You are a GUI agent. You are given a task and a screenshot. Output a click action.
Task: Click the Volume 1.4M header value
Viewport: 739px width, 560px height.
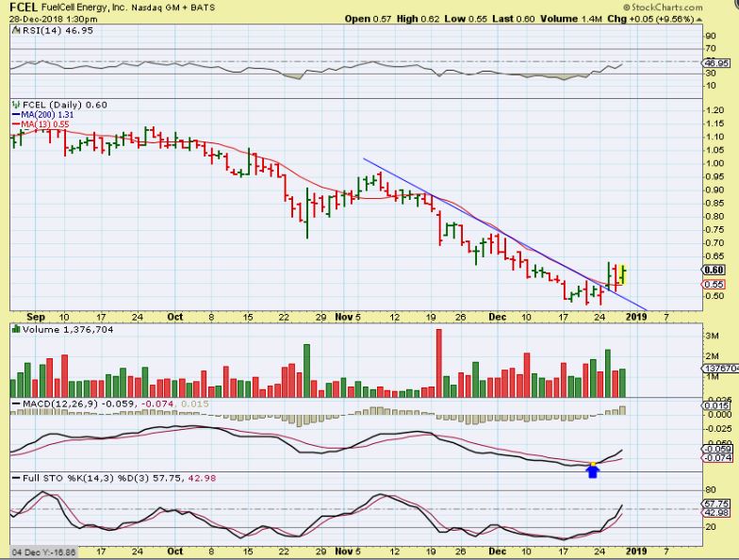click(571, 19)
